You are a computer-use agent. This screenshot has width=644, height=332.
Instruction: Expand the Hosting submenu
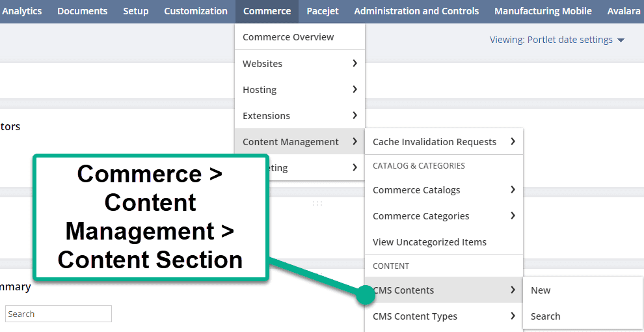click(300, 90)
